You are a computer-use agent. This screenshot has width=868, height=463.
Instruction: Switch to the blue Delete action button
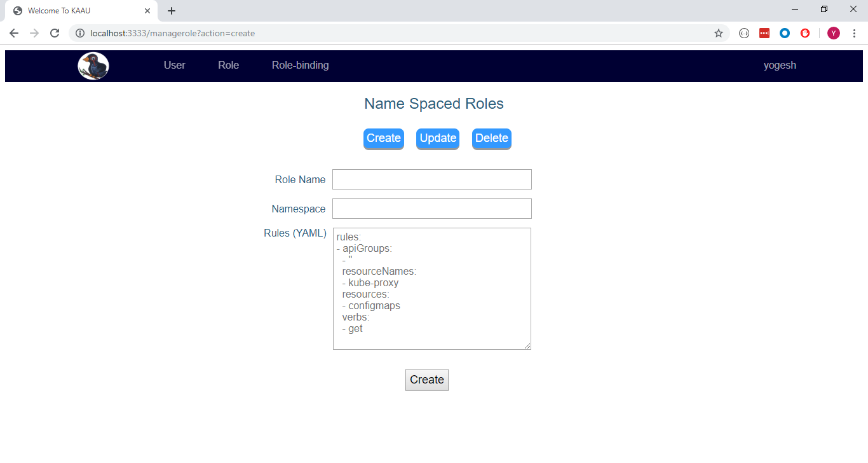coord(492,139)
